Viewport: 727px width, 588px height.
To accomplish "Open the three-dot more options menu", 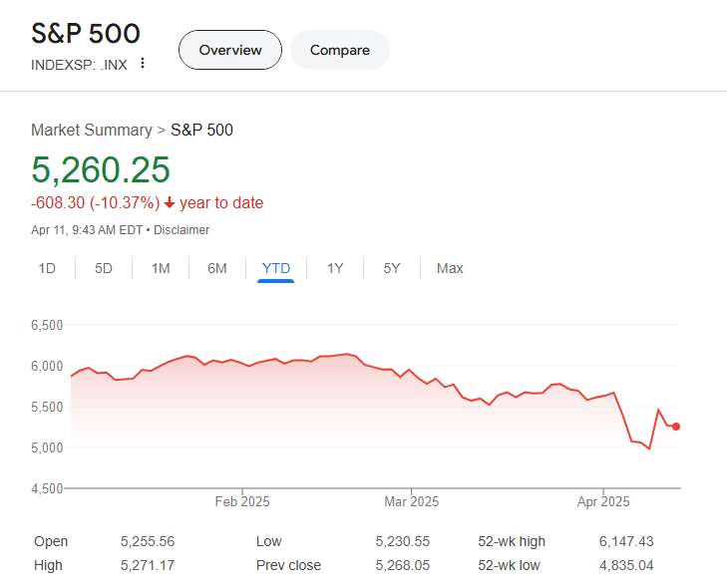I will point(143,63).
